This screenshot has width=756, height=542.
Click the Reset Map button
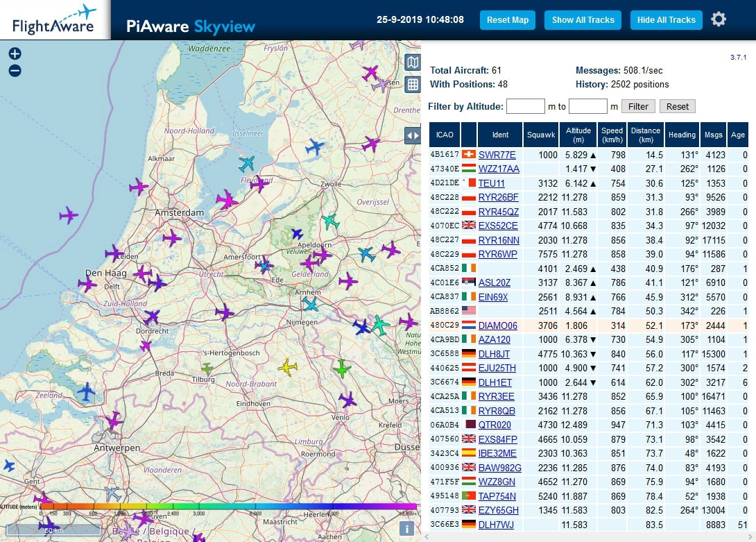507,20
